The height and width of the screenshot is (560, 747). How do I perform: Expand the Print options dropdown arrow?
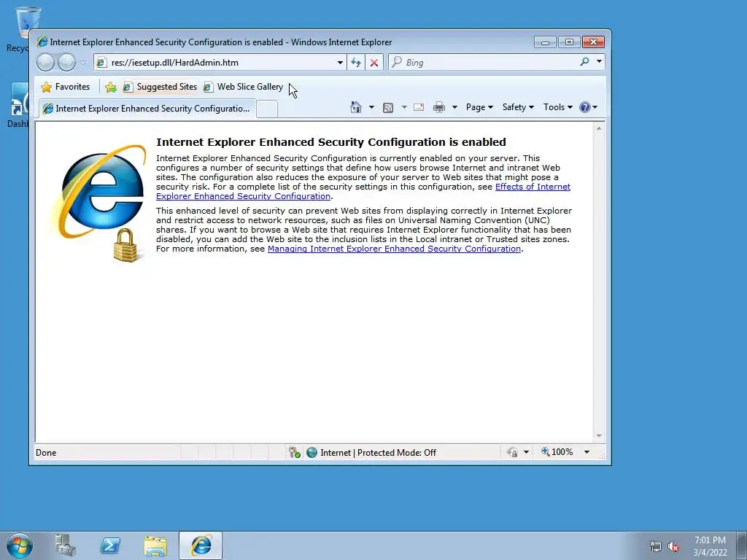454,107
